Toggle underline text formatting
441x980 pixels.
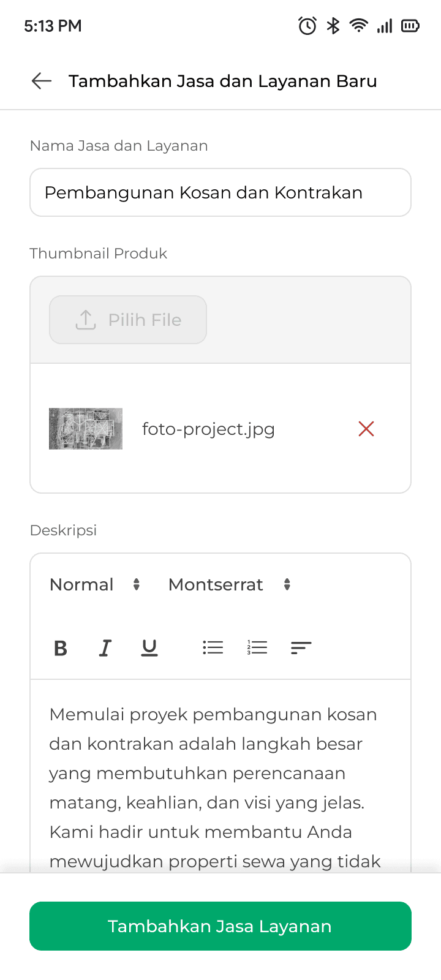pyautogui.click(x=149, y=647)
